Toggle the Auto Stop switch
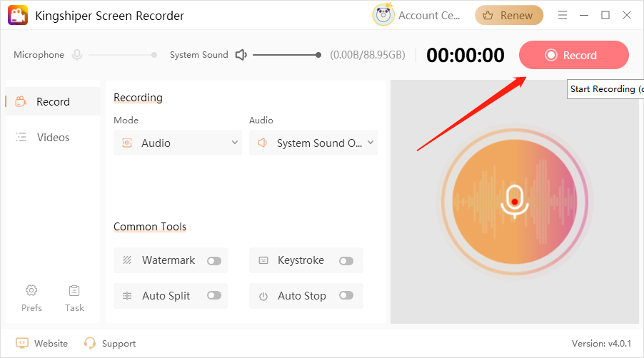The image size is (644, 358). 346,296
